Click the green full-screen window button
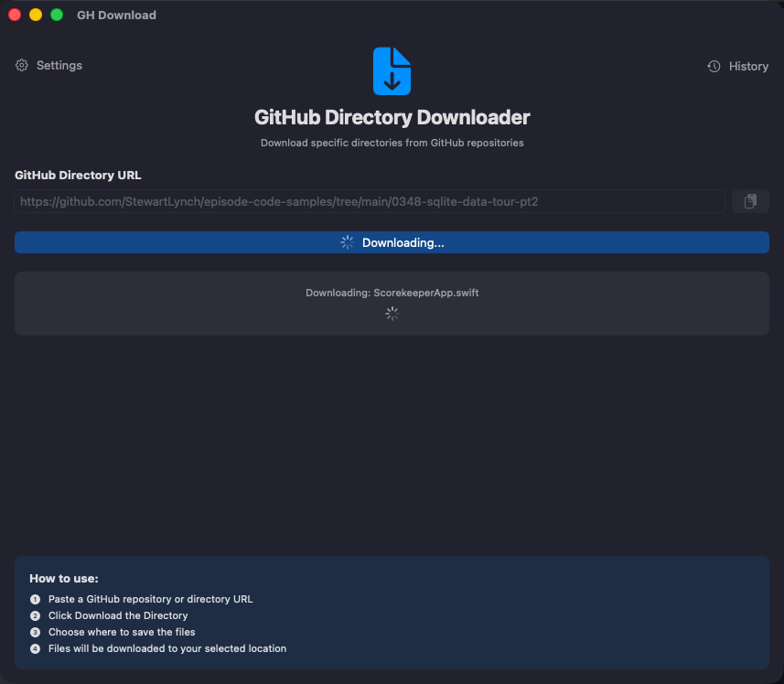784x684 pixels. point(57,15)
